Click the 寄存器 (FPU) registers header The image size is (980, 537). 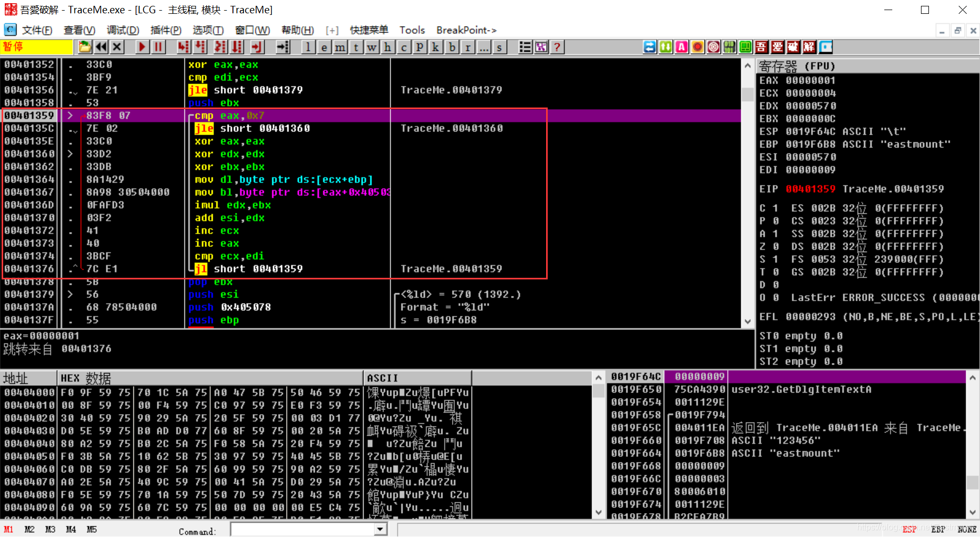(867, 67)
